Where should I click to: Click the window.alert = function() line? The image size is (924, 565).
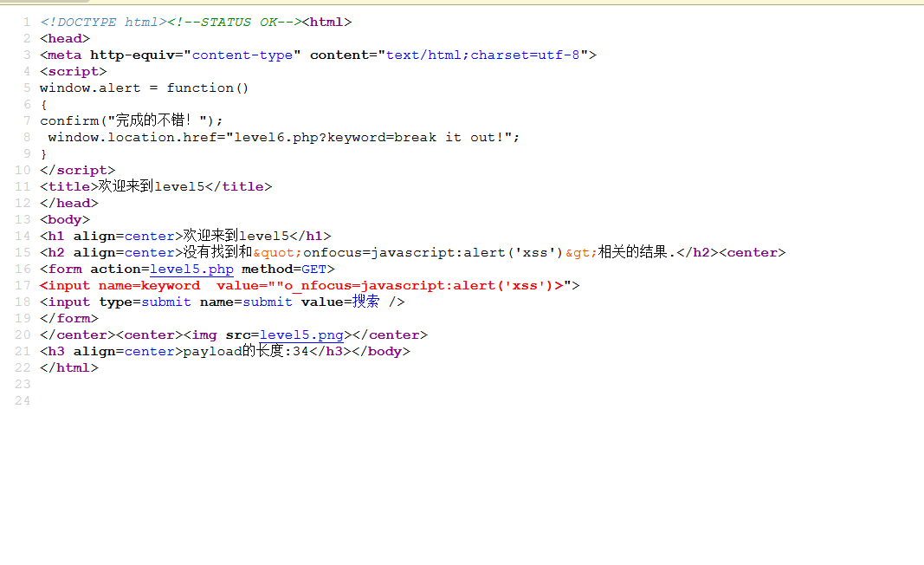(x=145, y=88)
